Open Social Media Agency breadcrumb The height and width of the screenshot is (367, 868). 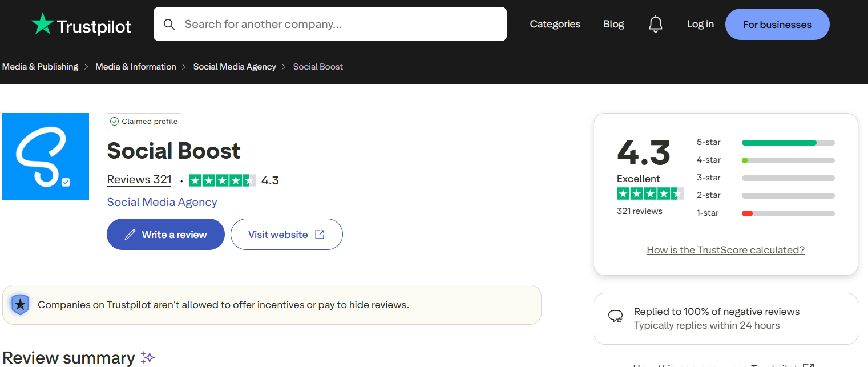pyautogui.click(x=235, y=67)
